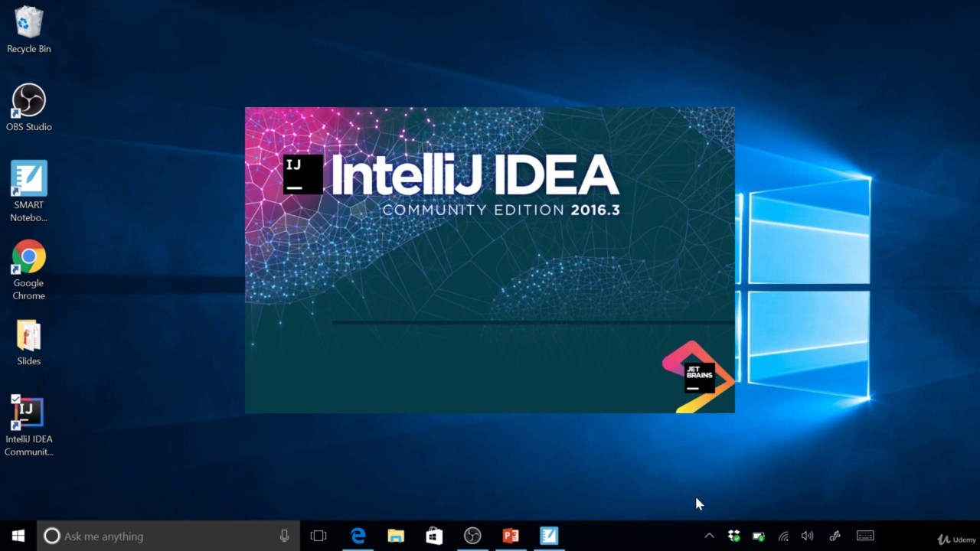Click the JetBrains logo on splash screen
The image size is (980, 551).
[698, 377]
